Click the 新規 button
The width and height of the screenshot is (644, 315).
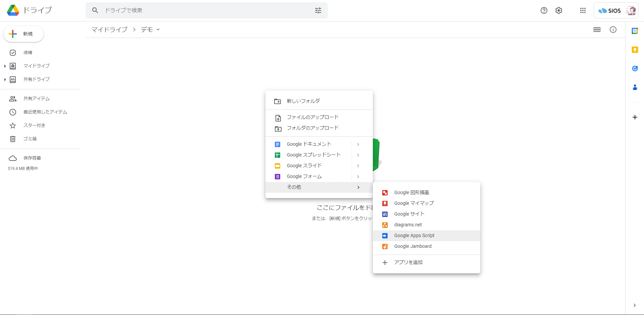pyautogui.click(x=23, y=34)
